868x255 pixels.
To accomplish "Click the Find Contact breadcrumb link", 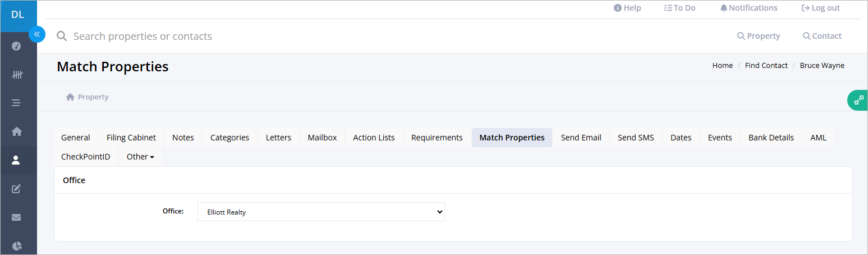I will click(x=766, y=66).
